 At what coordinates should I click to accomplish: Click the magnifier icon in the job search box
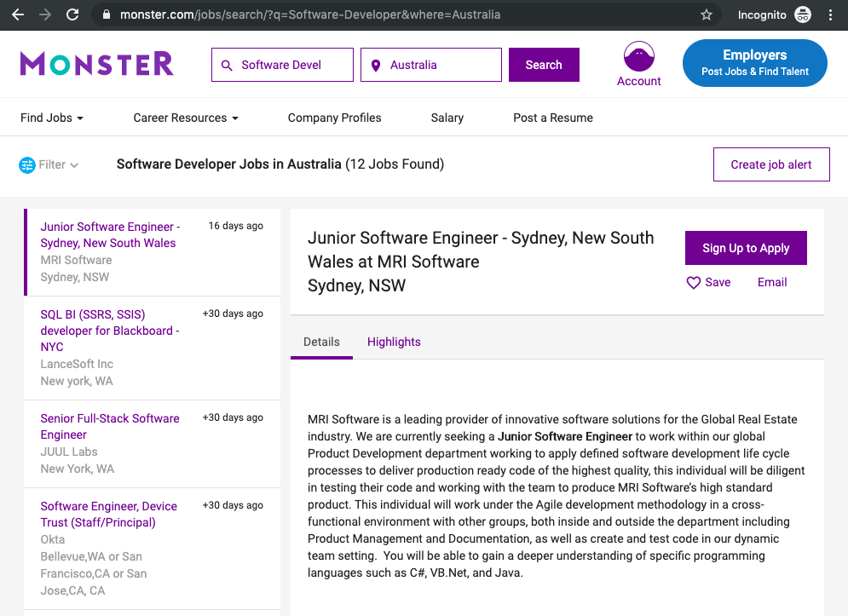[x=228, y=66]
